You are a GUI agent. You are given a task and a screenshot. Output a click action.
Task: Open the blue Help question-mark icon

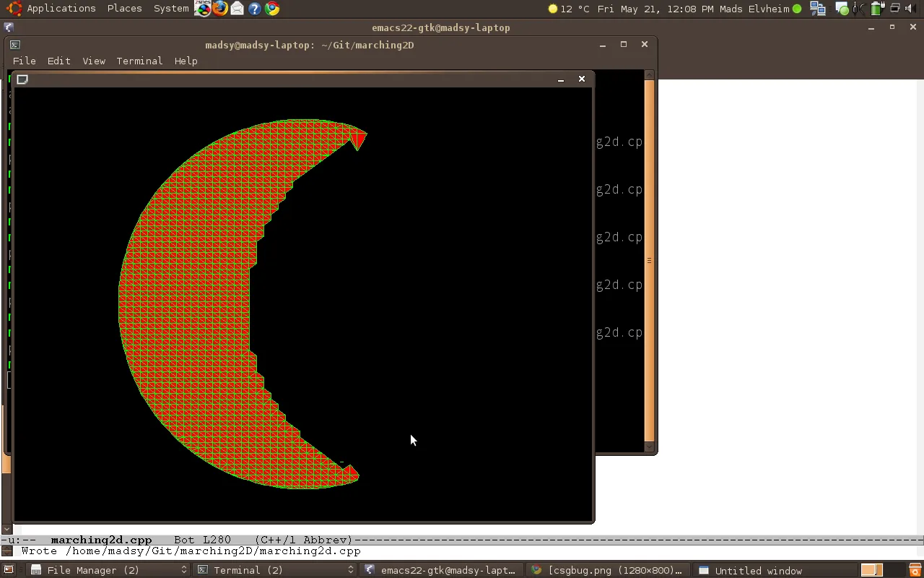coord(254,9)
